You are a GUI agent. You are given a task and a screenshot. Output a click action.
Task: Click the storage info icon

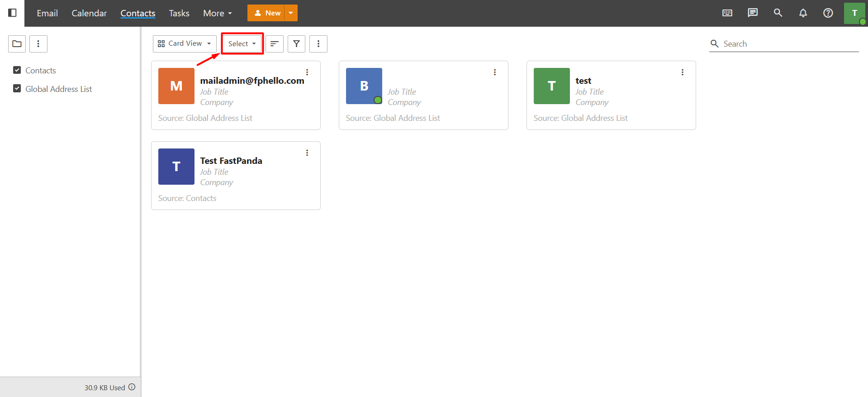coord(132,387)
